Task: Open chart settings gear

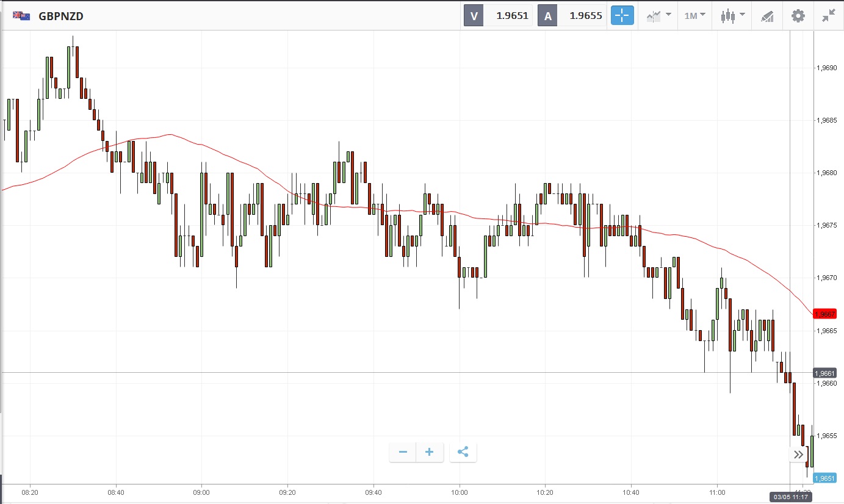Action: pyautogui.click(x=798, y=16)
